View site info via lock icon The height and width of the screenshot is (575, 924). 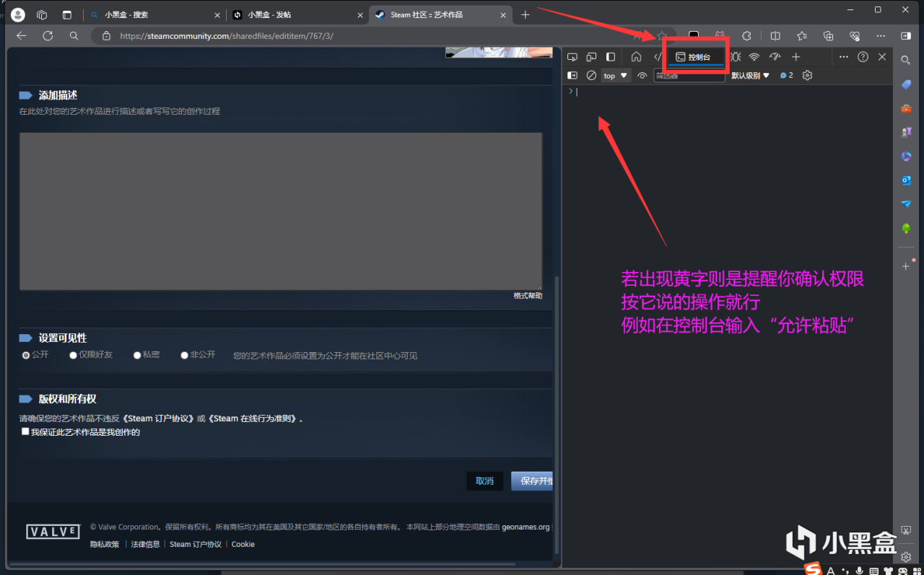pos(106,35)
